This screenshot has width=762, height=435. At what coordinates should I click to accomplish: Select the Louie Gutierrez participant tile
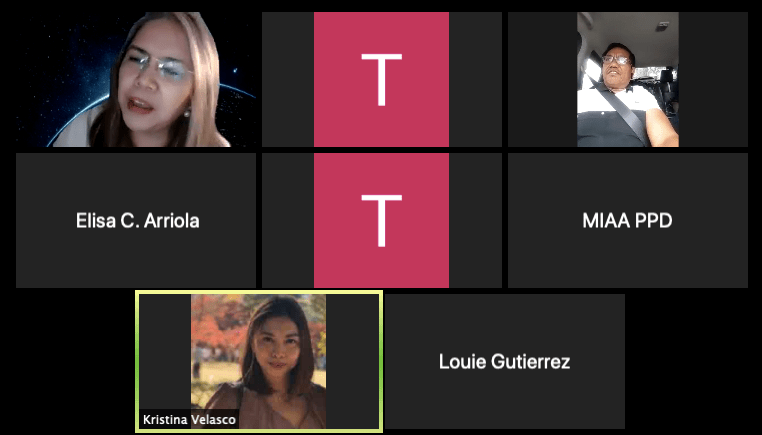[x=504, y=361]
